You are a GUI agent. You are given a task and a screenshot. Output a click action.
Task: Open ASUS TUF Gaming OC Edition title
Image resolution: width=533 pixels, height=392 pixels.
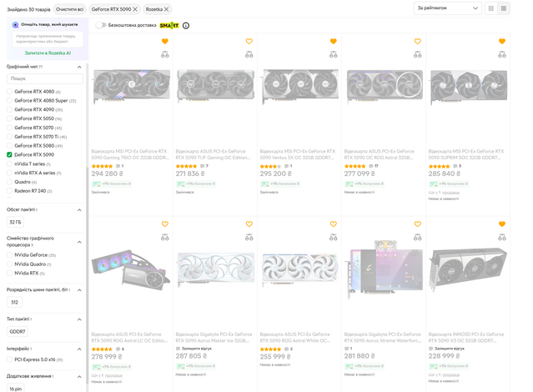[213, 154]
